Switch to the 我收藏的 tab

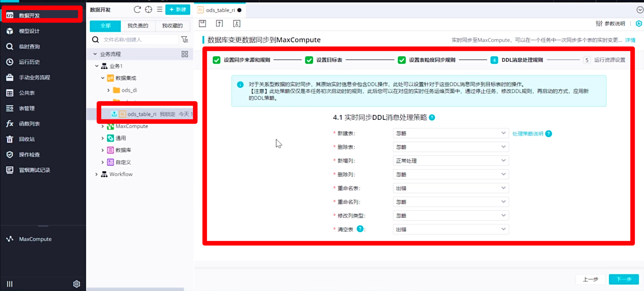173,26
